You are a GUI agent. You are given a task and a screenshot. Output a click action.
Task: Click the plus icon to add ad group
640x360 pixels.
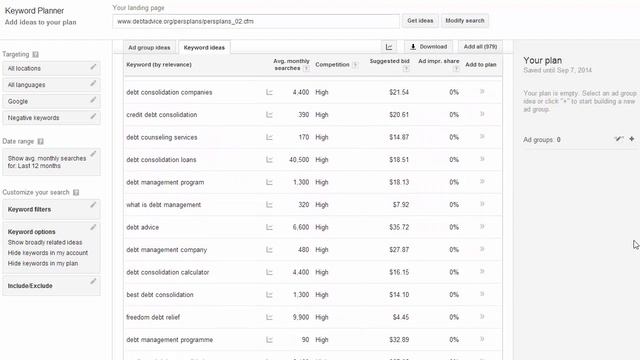click(x=631, y=139)
